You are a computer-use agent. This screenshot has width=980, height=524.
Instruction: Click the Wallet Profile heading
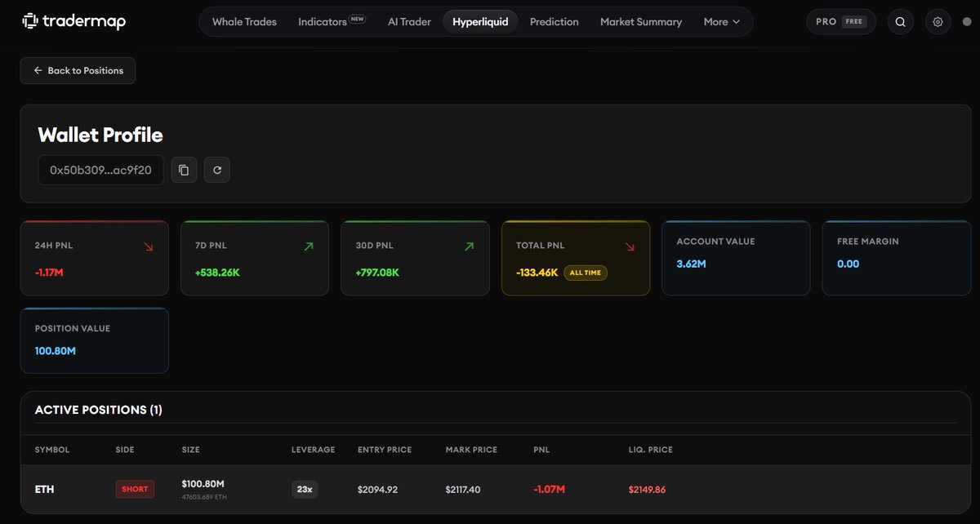(x=100, y=135)
